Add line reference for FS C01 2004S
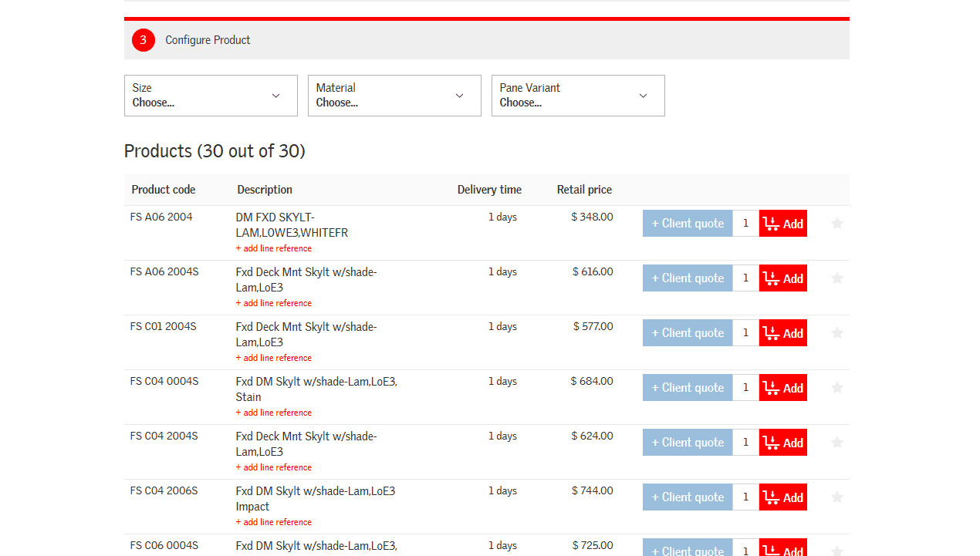Image resolution: width=980 pixels, height=556 pixels. coord(274,358)
